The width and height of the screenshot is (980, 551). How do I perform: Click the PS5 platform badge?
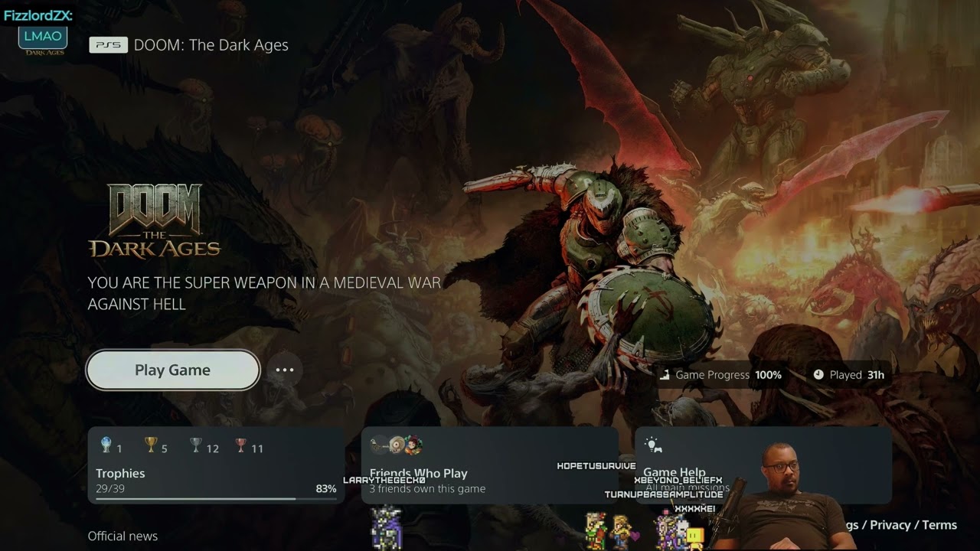(x=108, y=45)
